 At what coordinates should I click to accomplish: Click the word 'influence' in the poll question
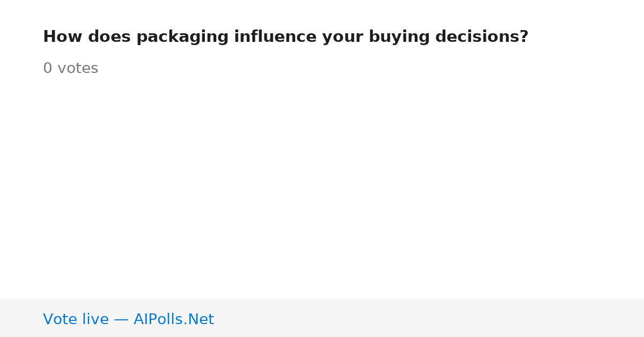click(x=275, y=37)
